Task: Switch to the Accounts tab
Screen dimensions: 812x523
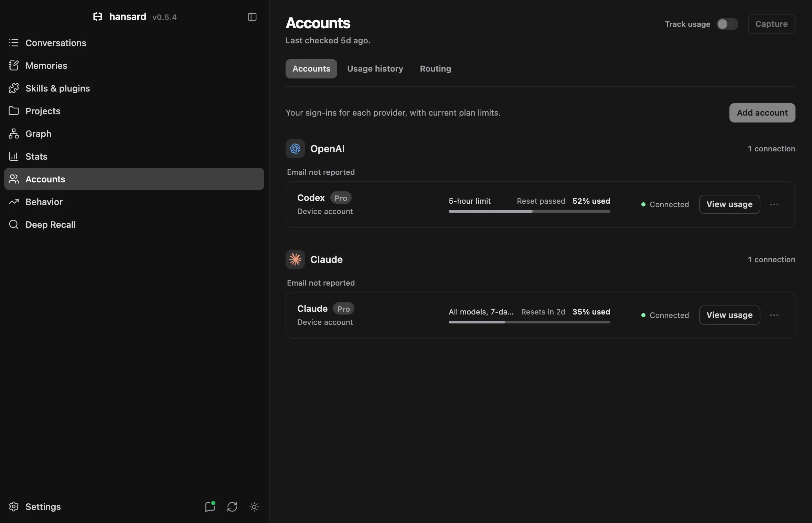Action: [311, 69]
